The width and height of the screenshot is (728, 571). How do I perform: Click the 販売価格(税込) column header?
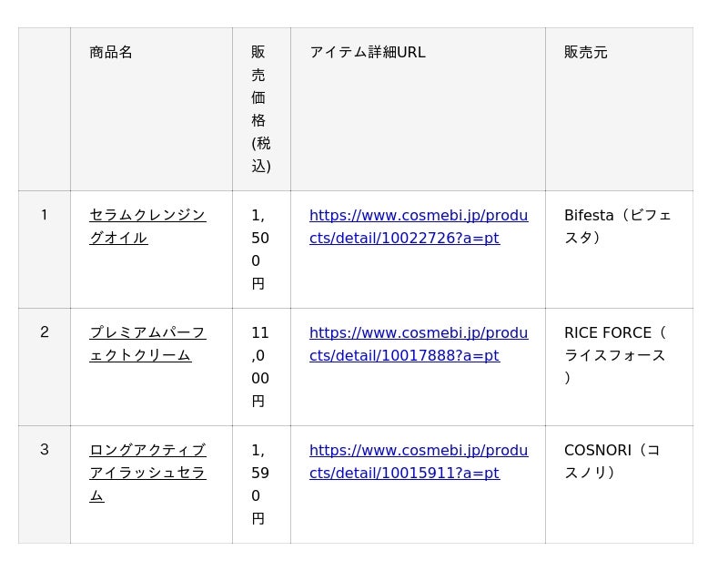(261, 109)
